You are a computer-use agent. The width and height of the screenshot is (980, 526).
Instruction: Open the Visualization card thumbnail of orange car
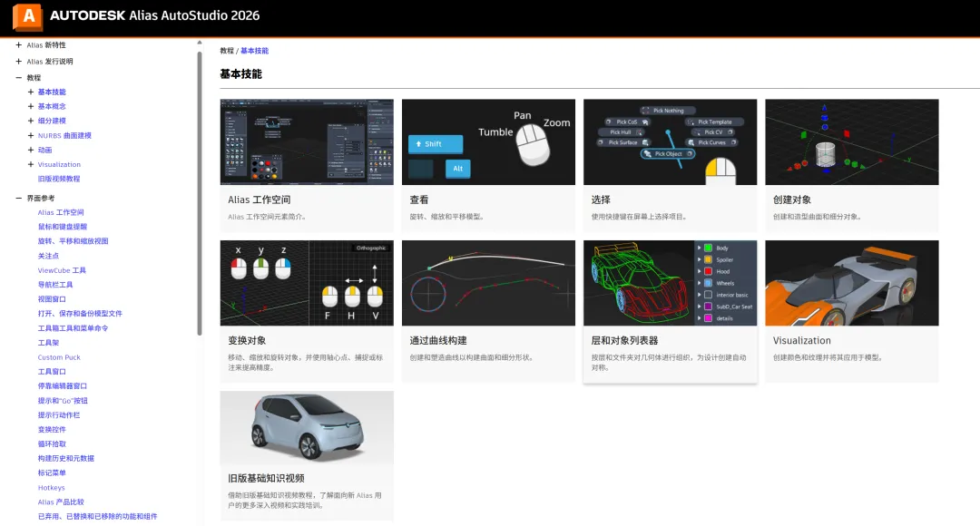tap(852, 283)
